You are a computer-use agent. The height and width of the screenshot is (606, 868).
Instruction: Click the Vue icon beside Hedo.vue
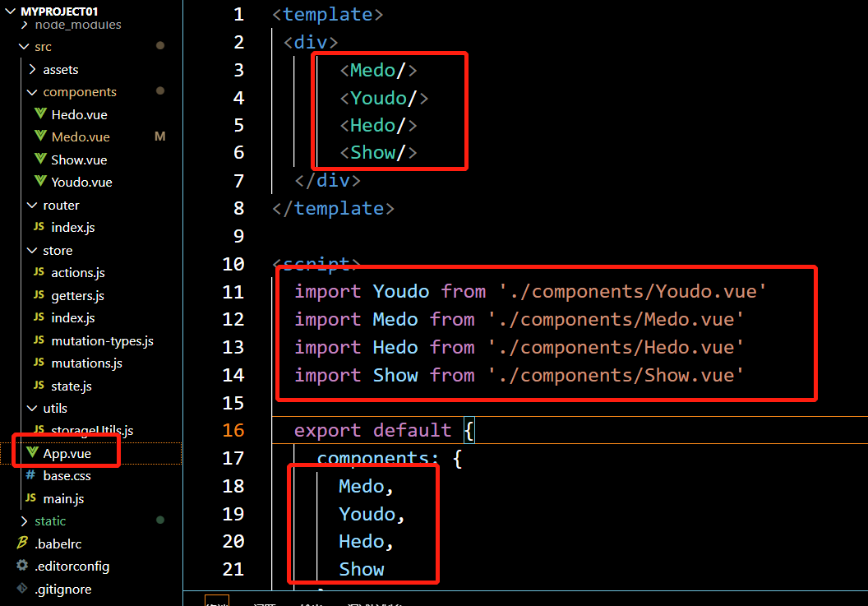pyautogui.click(x=40, y=113)
